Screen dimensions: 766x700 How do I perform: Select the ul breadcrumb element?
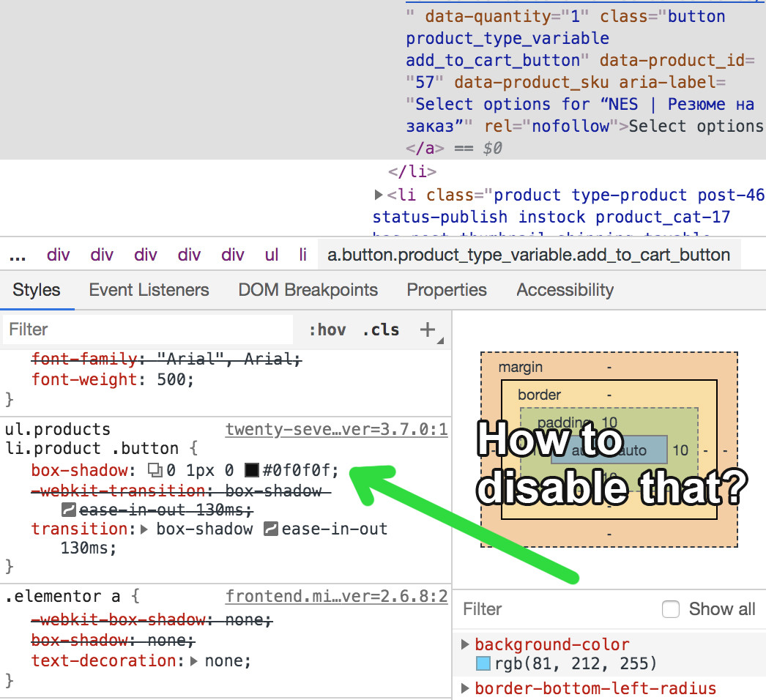(272, 255)
